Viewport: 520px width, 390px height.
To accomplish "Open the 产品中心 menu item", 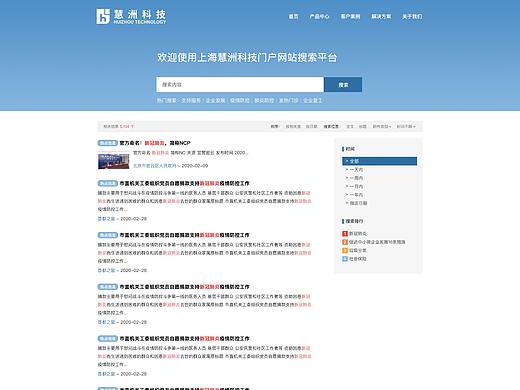I will click(x=319, y=16).
